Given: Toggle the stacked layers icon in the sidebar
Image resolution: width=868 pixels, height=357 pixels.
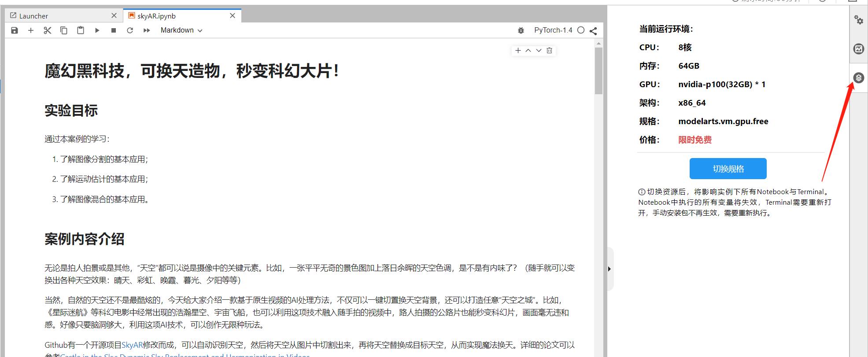Looking at the screenshot, I should (859, 78).
